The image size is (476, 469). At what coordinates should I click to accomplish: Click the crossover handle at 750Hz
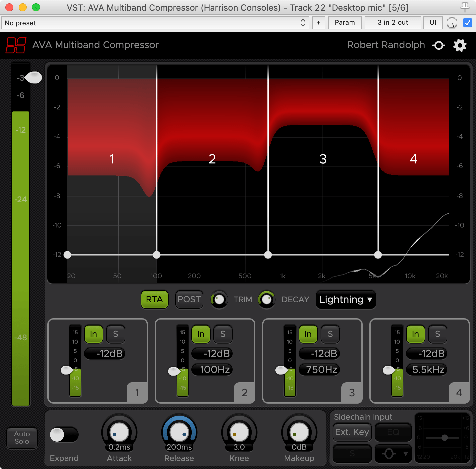pyautogui.click(x=268, y=255)
